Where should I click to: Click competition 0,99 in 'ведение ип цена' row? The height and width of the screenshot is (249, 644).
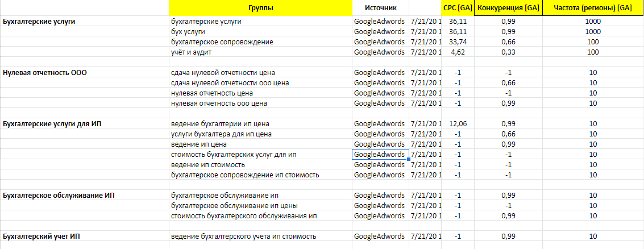[x=509, y=144]
